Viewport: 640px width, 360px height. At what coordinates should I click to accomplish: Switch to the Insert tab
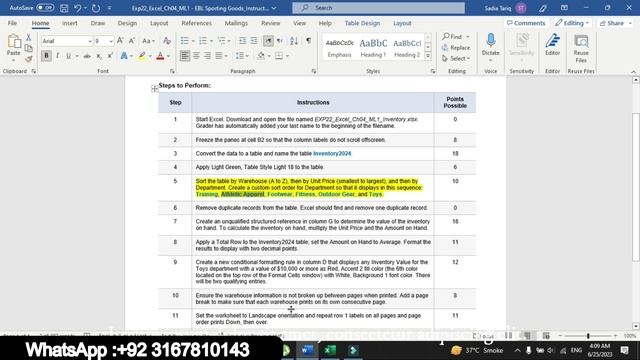pos(70,23)
